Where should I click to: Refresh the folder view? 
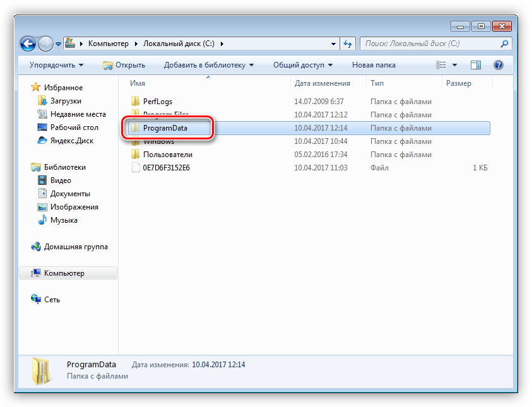(348, 44)
